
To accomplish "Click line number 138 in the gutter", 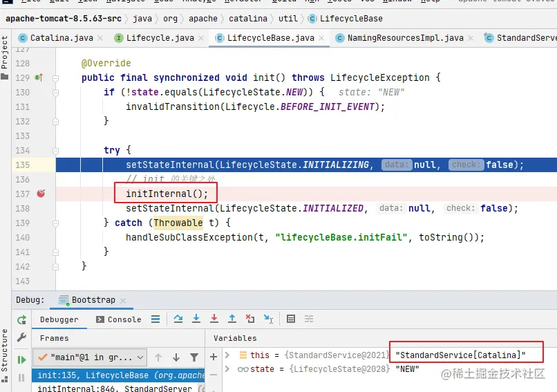I will (x=22, y=208).
